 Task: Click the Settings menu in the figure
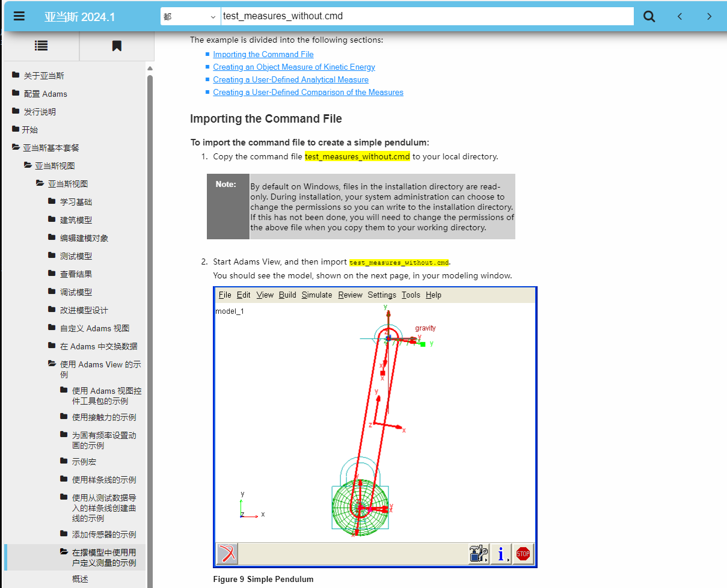[382, 295]
